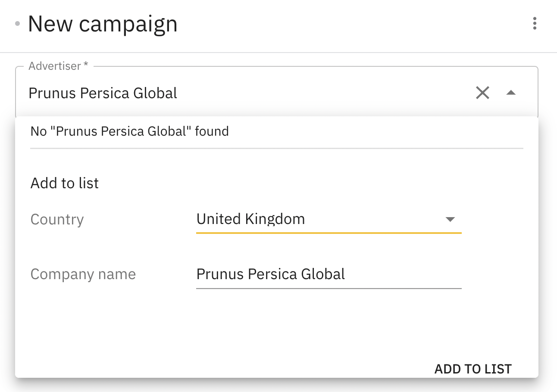Viewport: 557px width, 392px height.
Task: Open the Country dropdown arrow
Action: click(x=450, y=220)
